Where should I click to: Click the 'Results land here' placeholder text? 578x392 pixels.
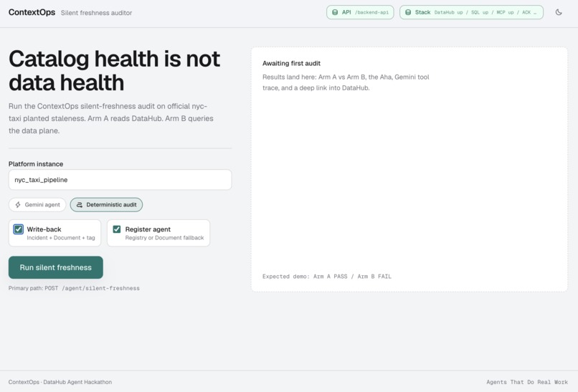pos(346,82)
